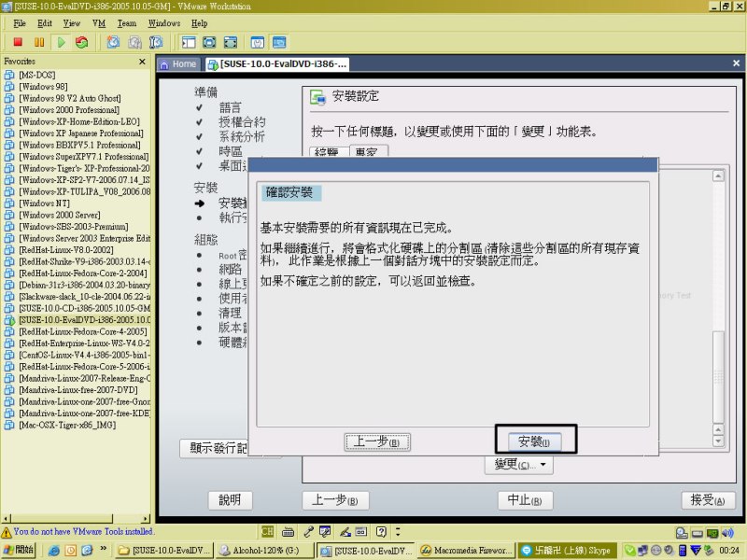Select [Mandriva-Linux-free-2007-DVD] in Favorites
The width and height of the screenshot is (747, 560).
coord(78,390)
